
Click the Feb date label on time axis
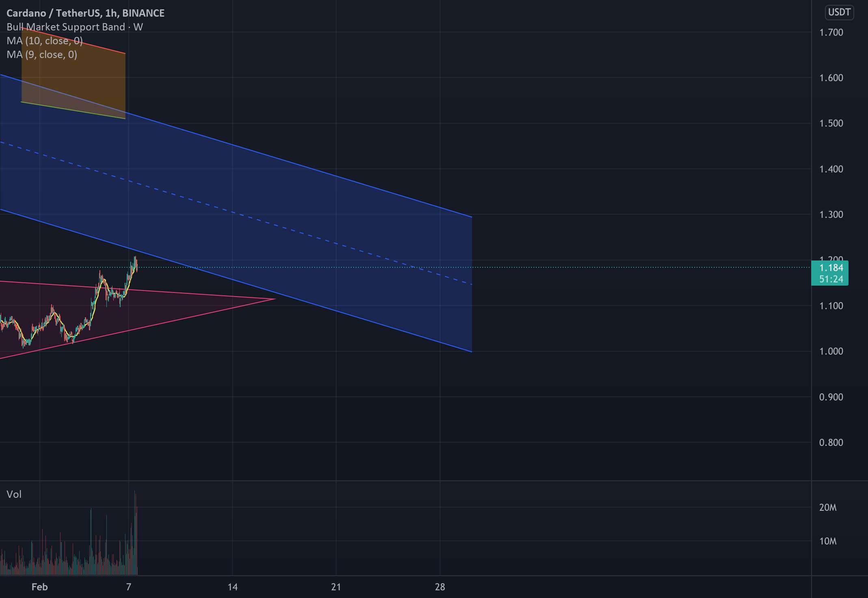point(39,587)
